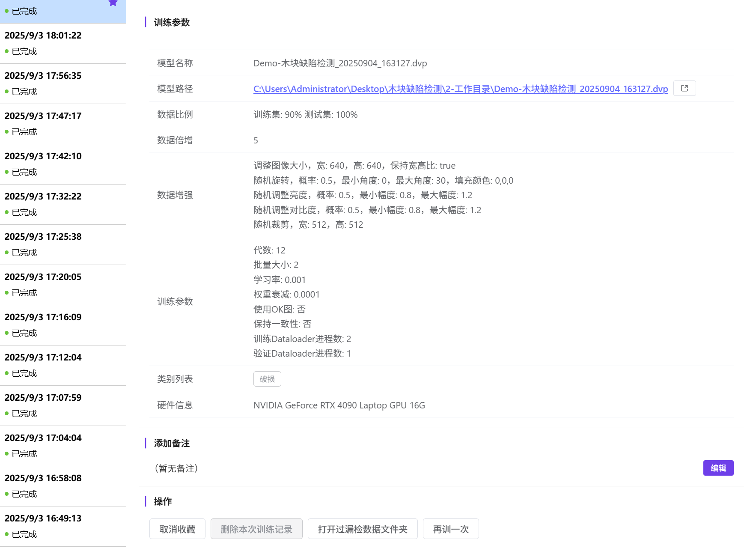Select training record 2025/9/3 17:04:04

click(x=63, y=446)
